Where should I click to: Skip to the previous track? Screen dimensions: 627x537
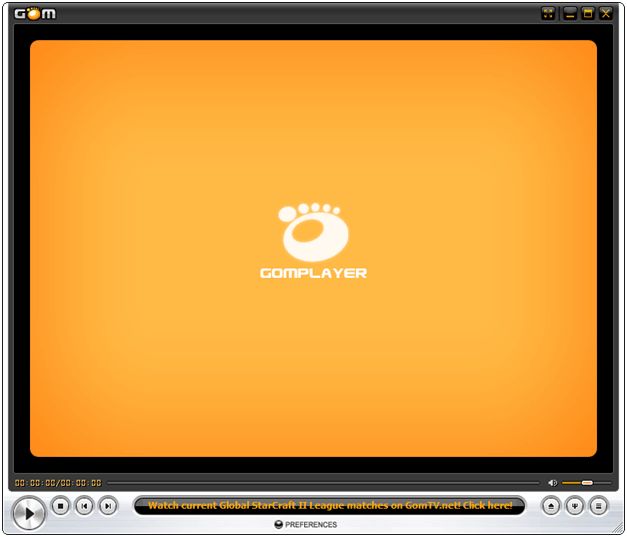[84, 507]
